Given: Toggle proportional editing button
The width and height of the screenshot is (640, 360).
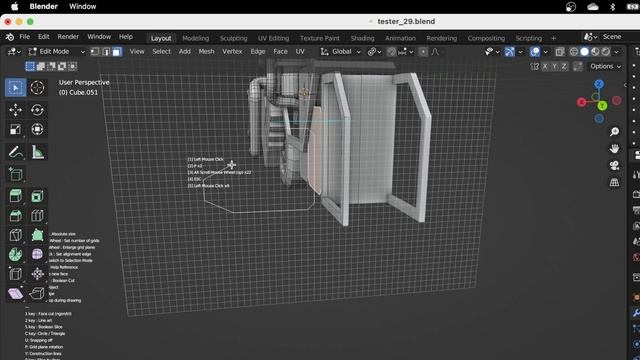Looking at the screenshot, I should pos(423,52).
